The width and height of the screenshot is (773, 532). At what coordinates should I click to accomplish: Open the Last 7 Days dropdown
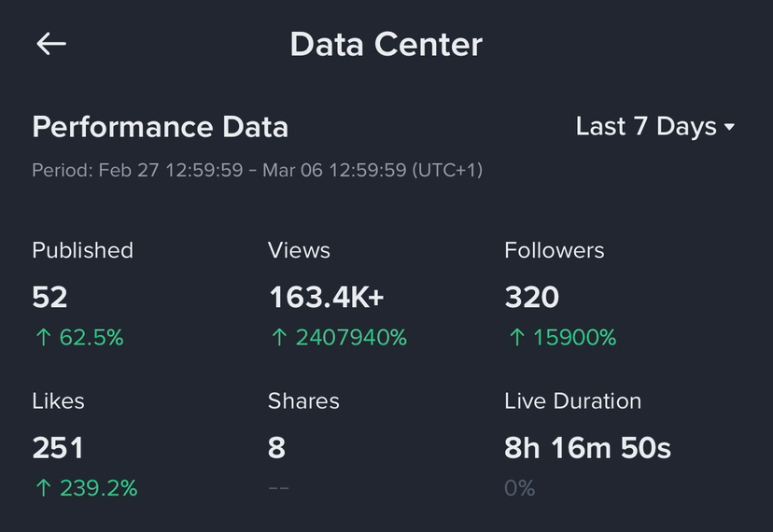pyautogui.click(x=646, y=127)
